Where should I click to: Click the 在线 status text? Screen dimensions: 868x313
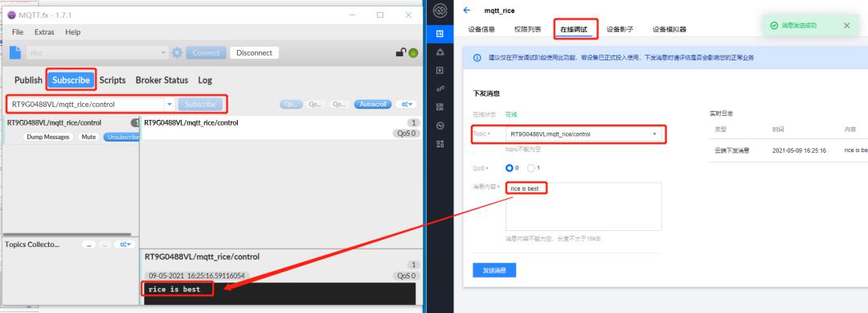tap(511, 114)
